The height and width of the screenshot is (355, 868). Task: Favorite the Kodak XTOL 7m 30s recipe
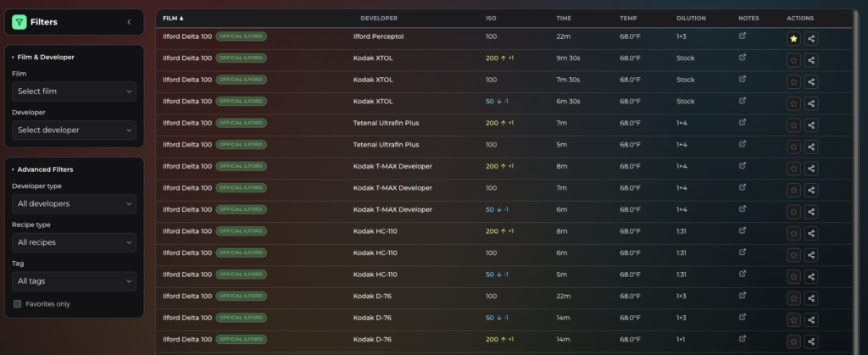click(793, 82)
